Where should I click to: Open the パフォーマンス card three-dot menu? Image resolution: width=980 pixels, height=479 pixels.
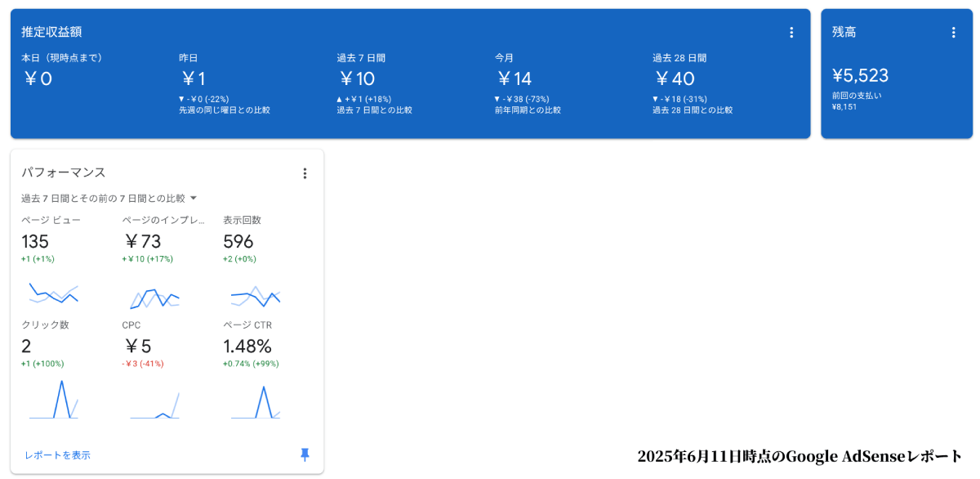[305, 173]
